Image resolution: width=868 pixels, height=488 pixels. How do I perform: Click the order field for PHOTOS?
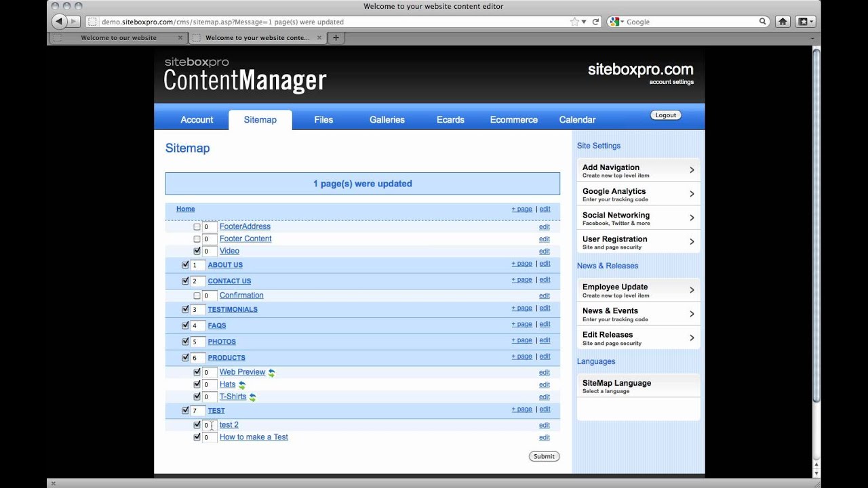(197, 342)
